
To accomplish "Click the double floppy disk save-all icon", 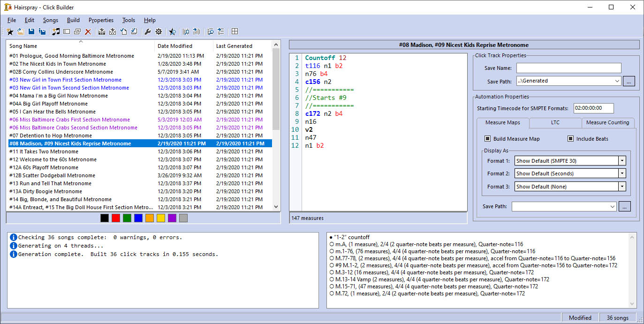I will point(42,31).
